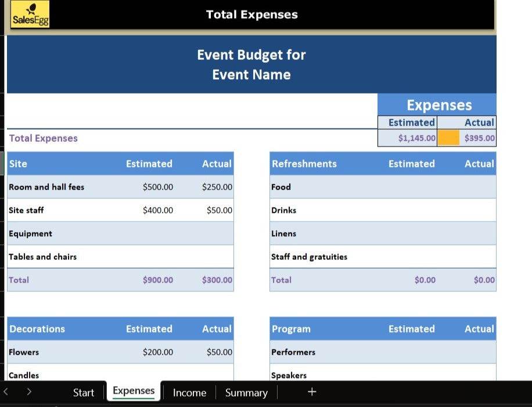Screen dimensions: 532x407
Task: Go to the Summary sheet tab
Action: (x=246, y=393)
